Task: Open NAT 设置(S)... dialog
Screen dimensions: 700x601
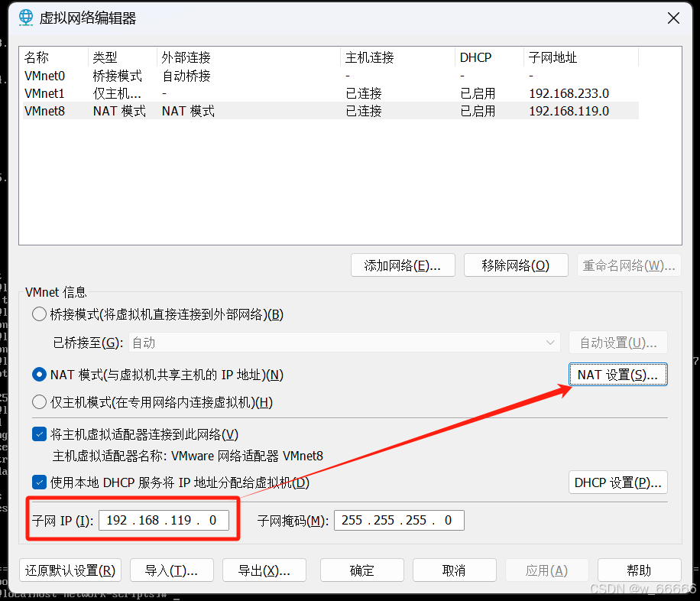Action: 618,375
